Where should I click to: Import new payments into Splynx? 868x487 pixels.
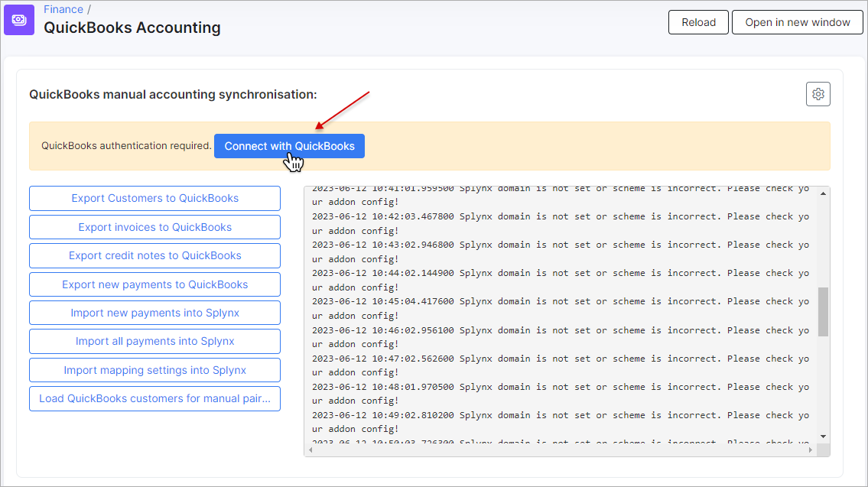tap(155, 313)
